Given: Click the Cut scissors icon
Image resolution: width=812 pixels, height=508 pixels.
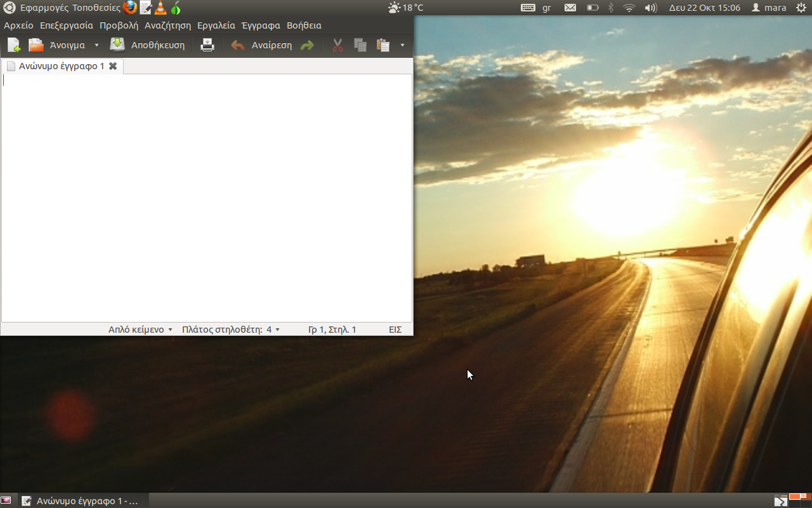Looking at the screenshot, I should pyautogui.click(x=337, y=45).
